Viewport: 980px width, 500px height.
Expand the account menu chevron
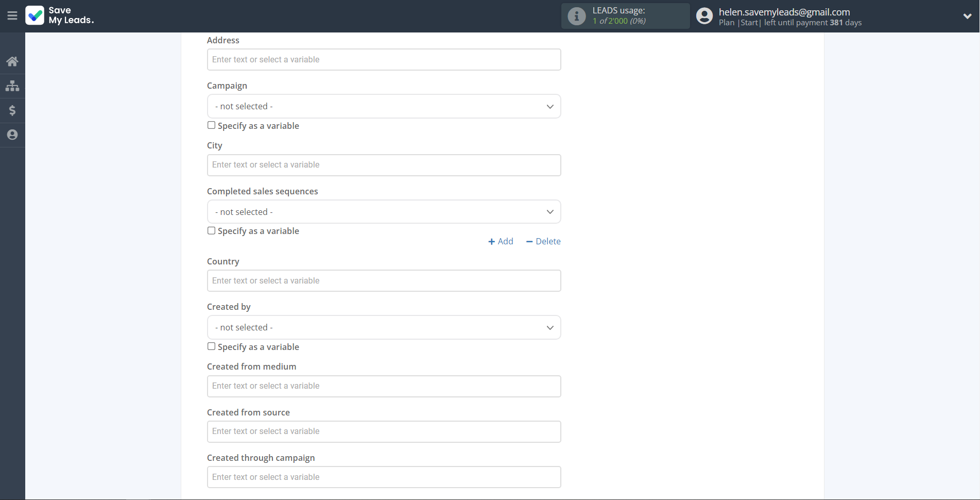coord(967,16)
